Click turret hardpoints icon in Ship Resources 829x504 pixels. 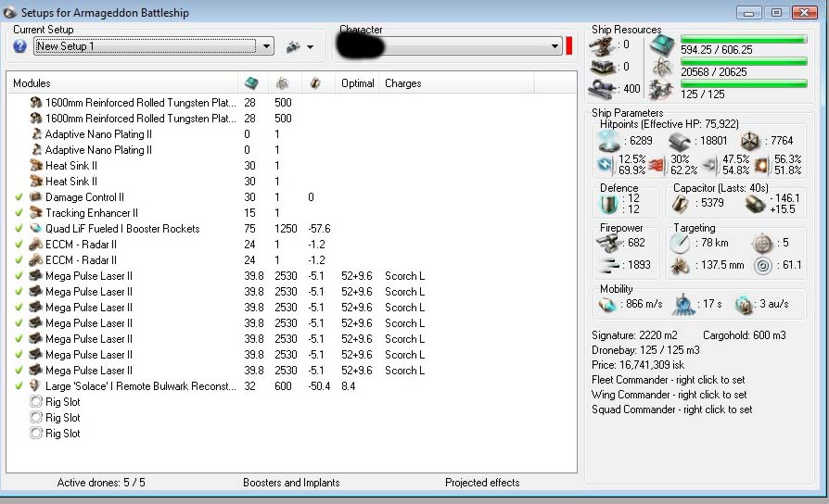point(602,47)
